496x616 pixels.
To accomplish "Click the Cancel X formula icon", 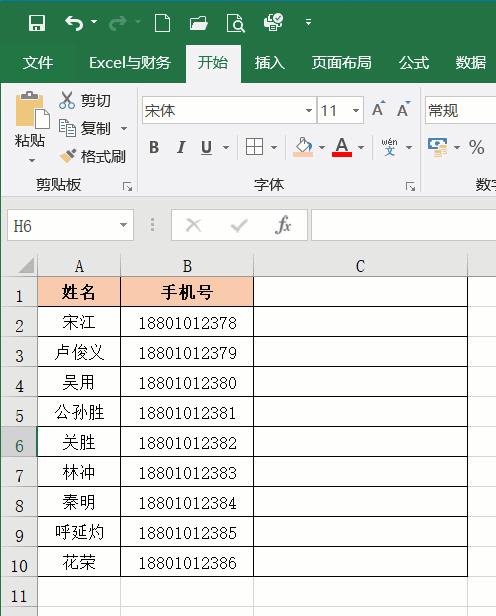I will (x=193, y=226).
